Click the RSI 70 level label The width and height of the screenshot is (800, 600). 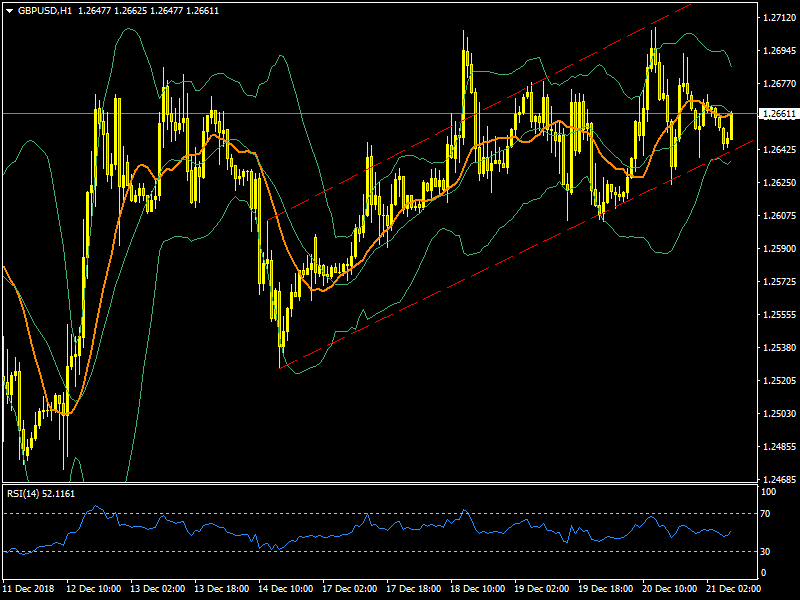click(x=767, y=513)
